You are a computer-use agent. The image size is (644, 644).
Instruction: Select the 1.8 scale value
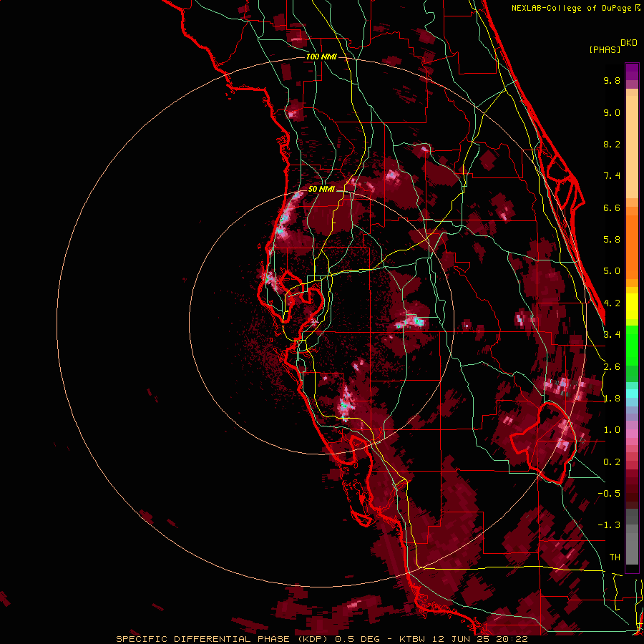pyautogui.click(x=612, y=399)
